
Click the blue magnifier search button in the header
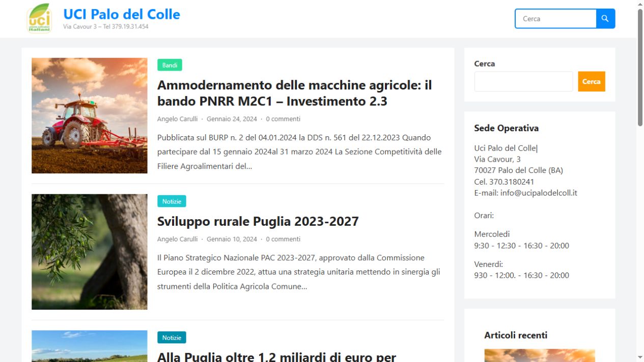tap(605, 19)
